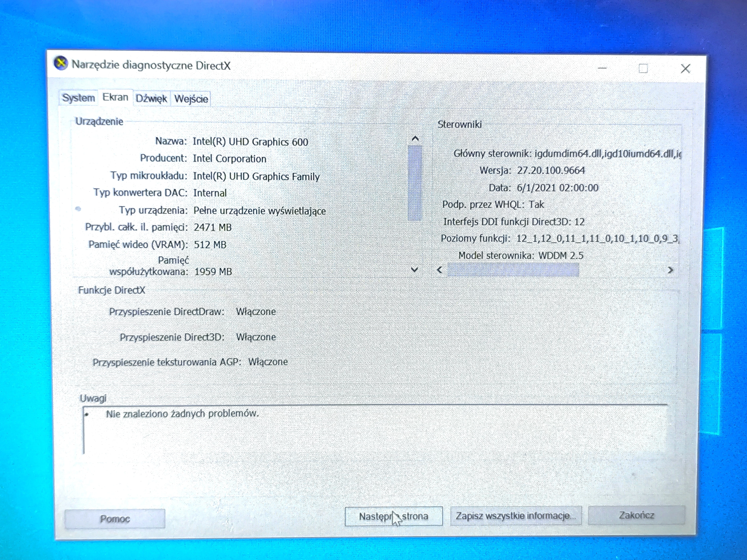Switch to the System tab
The height and width of the screenshot is (560, 747).
[78, 98]
